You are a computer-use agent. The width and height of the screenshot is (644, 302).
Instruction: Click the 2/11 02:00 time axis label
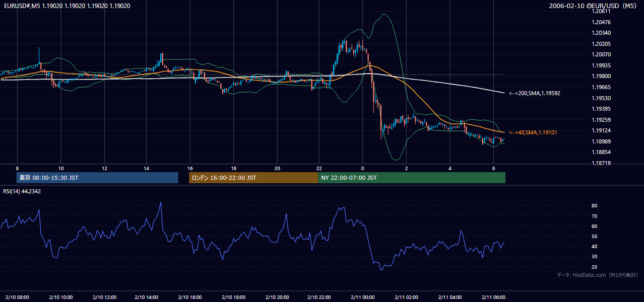pyautogui.click(x=406, y=297)
